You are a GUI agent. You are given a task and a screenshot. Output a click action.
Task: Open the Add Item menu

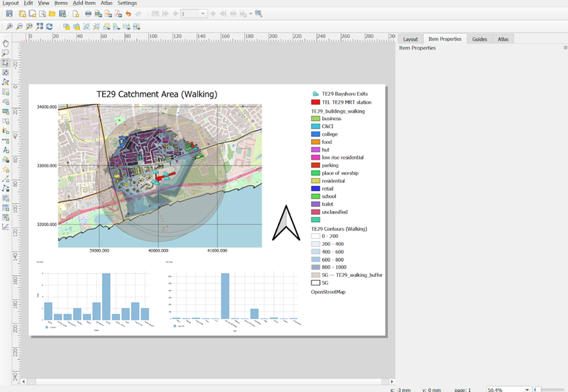point(84,3)
